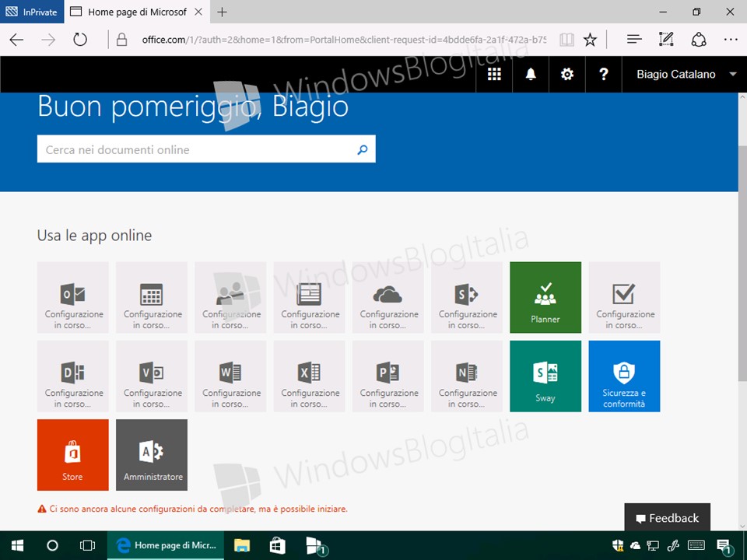Viewport: 747px width, 560px height.
Task: Open a new browser tab
Action: click(x=222, y=12)
